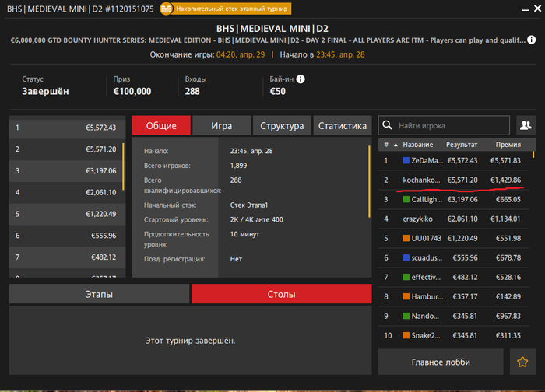The width and height of the screenshot is (545, 392).
Task: Minimize the tournament lobby window
Action: (x=526, y=9)
